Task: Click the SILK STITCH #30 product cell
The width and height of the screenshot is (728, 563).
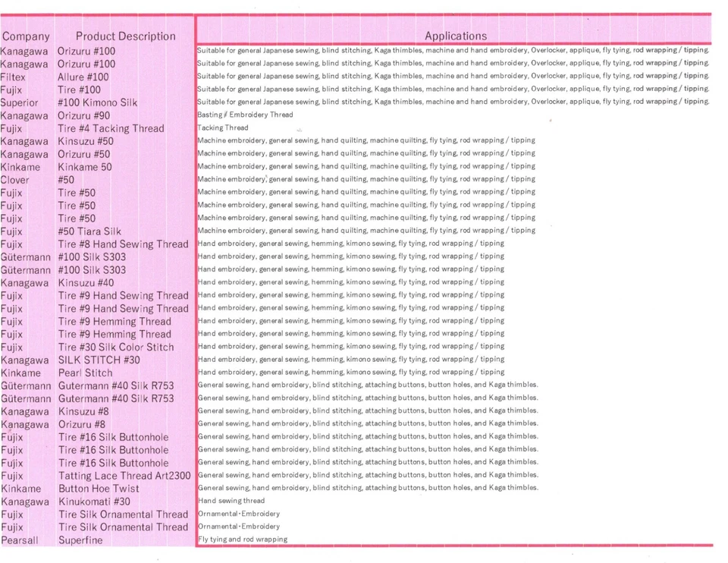Action: point(99,360)
